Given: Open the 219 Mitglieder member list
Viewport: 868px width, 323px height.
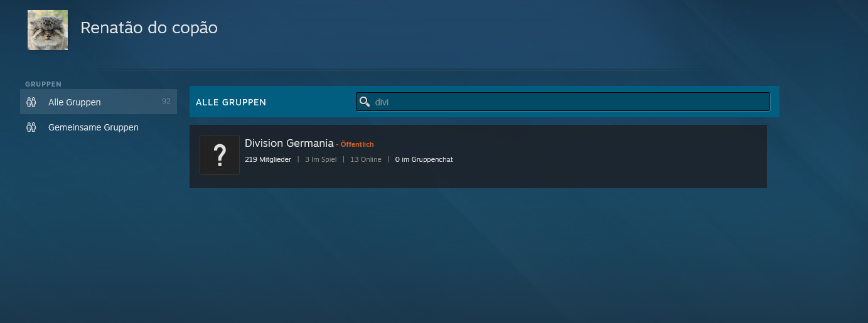Looking at the screenshot, I should coord(268,159).
